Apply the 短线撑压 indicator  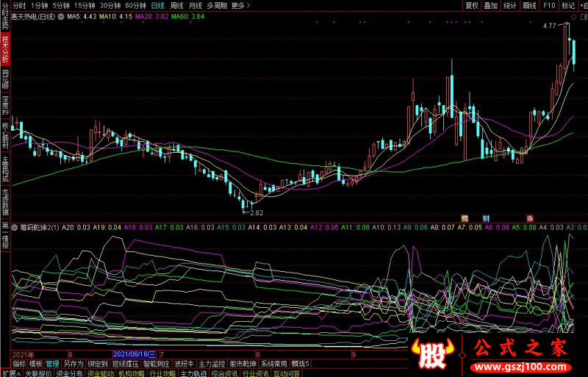click(126, 364)
